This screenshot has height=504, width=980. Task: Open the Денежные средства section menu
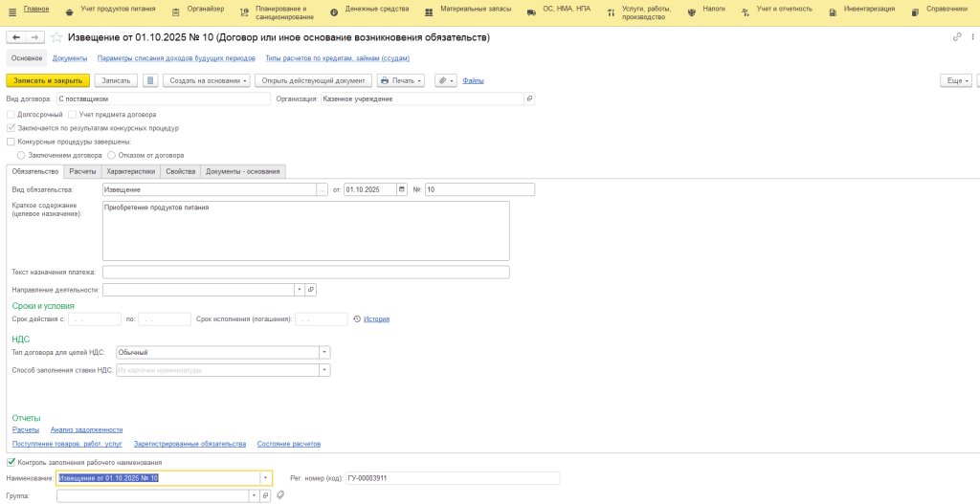376,9
